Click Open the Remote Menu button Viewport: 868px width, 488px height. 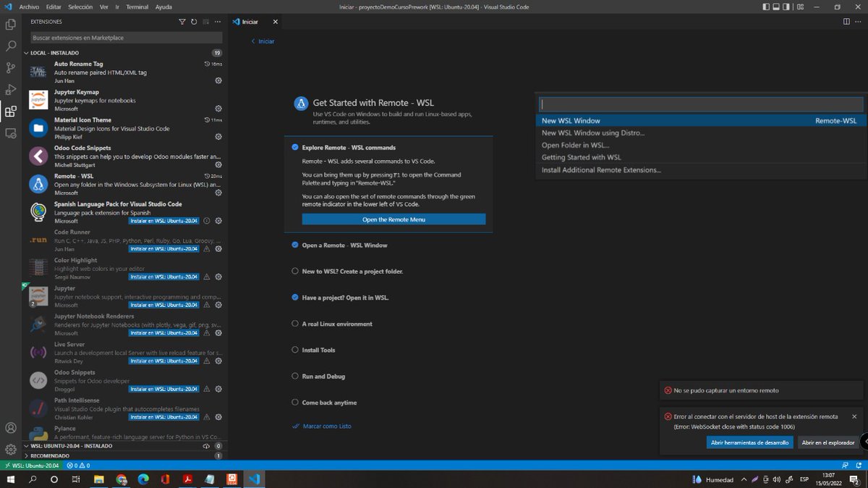393,219
